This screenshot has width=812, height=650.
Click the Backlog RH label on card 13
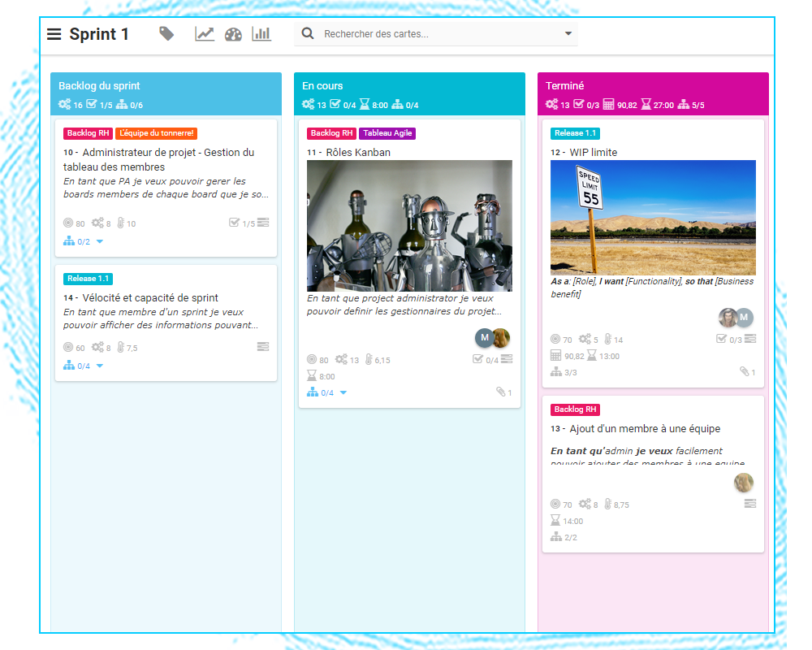coord(575,409)
